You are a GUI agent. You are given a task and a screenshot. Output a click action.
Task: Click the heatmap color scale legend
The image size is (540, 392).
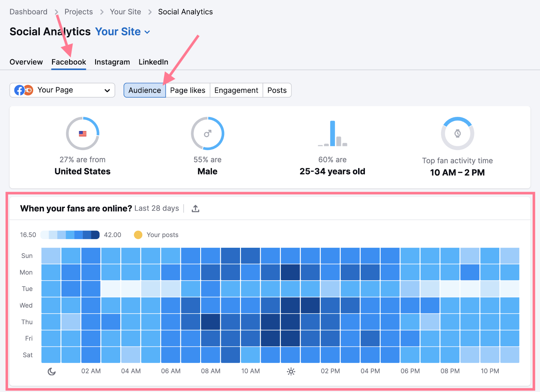point(70,235)
